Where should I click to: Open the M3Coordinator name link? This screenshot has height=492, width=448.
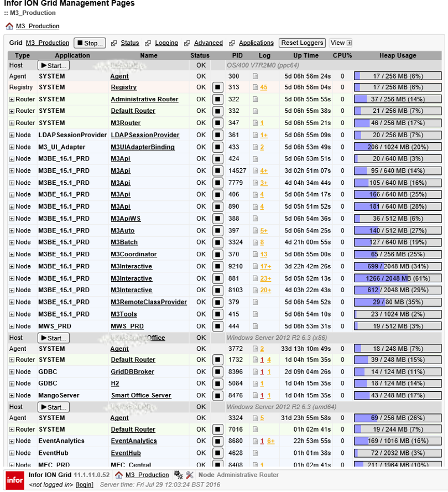134,255
